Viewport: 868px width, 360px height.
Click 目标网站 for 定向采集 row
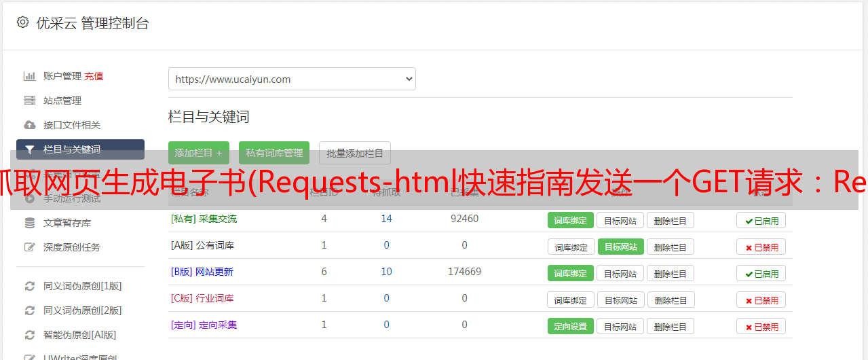point(620,326)
